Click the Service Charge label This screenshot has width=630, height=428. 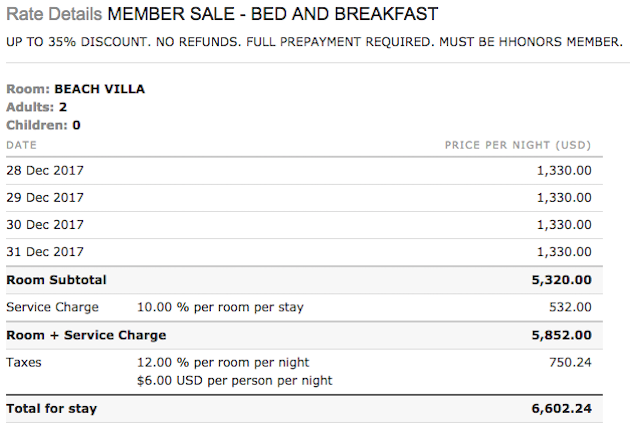pyautogui.click(x=53, y=307)
